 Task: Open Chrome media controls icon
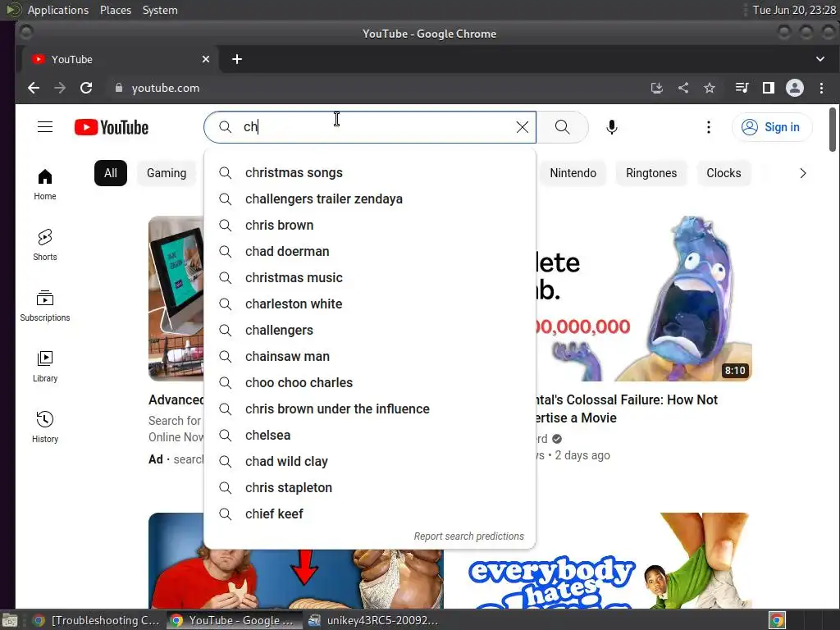click(742, 88)
